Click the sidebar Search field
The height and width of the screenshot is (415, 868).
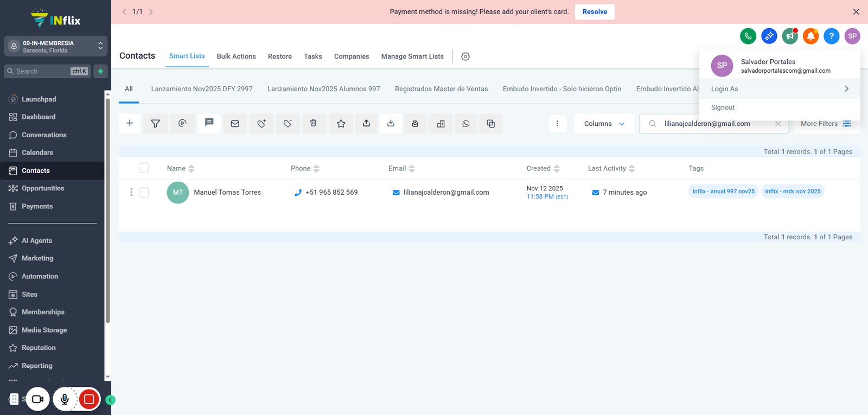coord(47,71)
